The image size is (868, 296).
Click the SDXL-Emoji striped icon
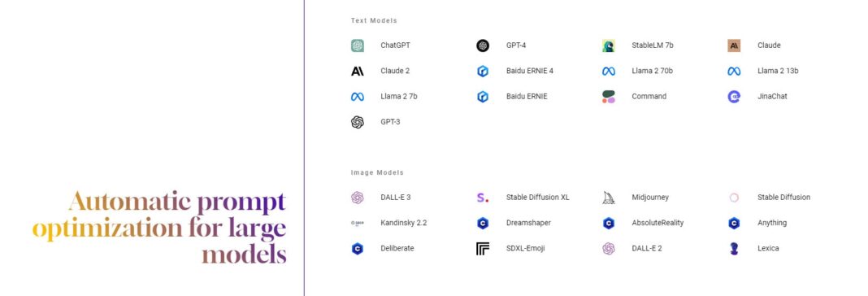(x=483, y=248)
